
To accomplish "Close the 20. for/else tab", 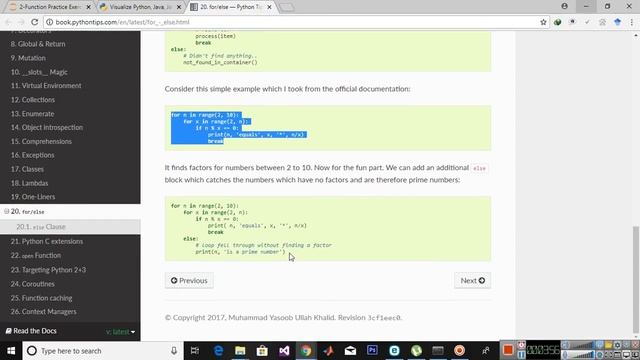I will coord(269,7).
